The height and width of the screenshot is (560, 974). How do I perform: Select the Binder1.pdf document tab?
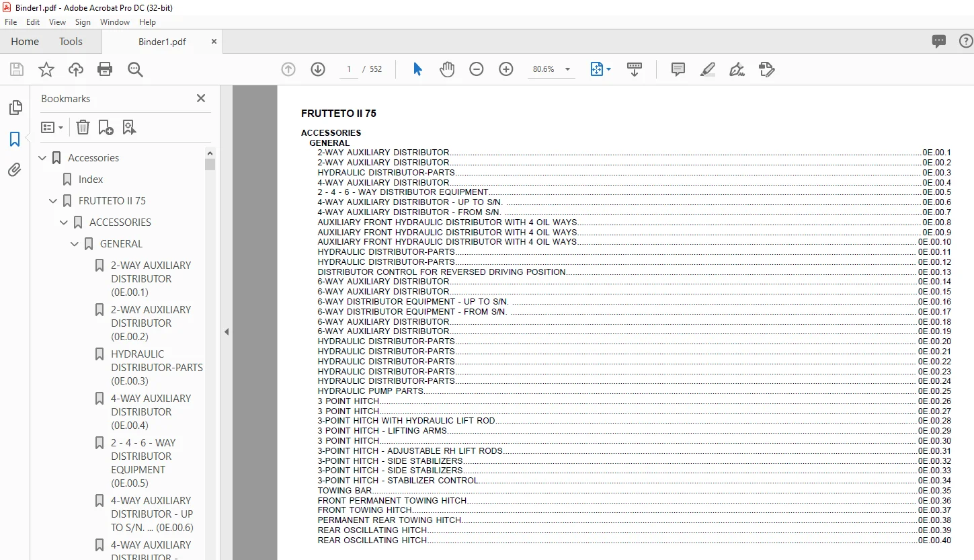tap(162, 42)
